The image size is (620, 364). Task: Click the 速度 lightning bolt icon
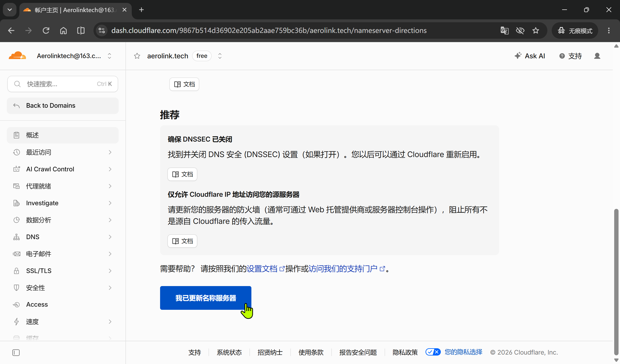pos(16,321)
